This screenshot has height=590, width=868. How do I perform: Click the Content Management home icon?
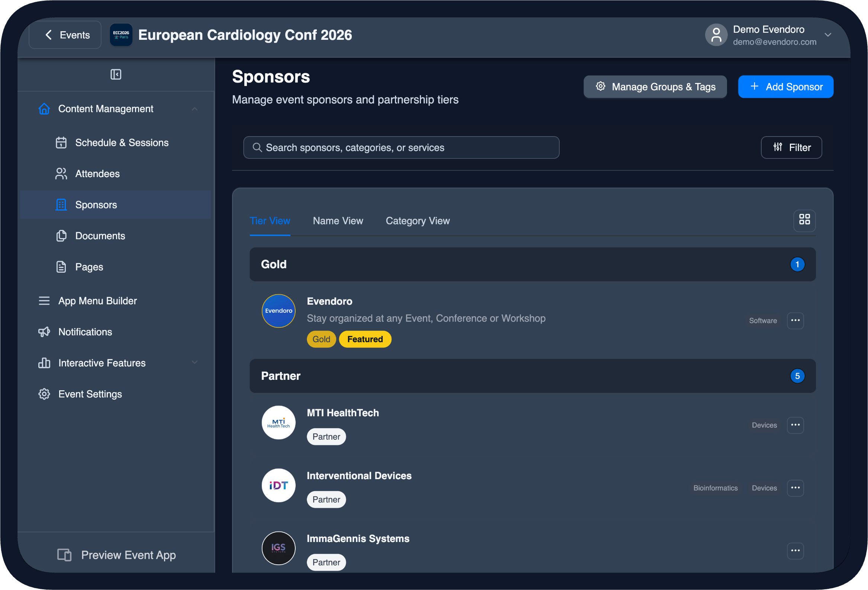pos(44,109)
